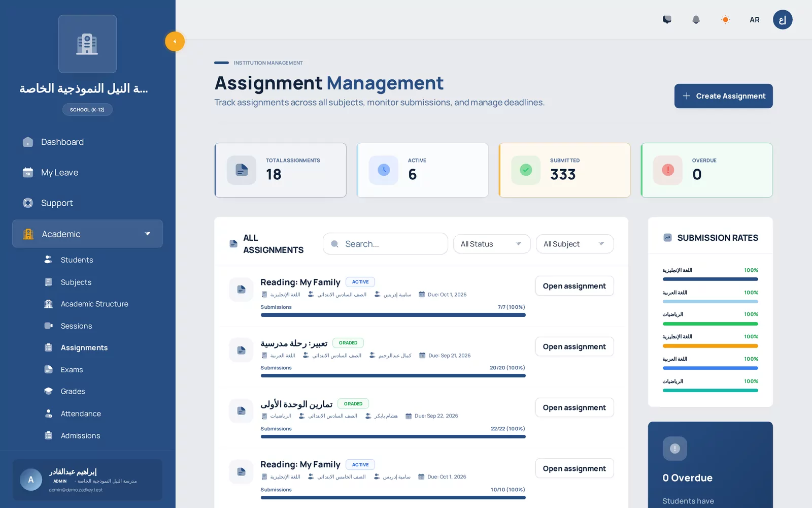Click the Academic Structure building icon

(x=49, y=304)
